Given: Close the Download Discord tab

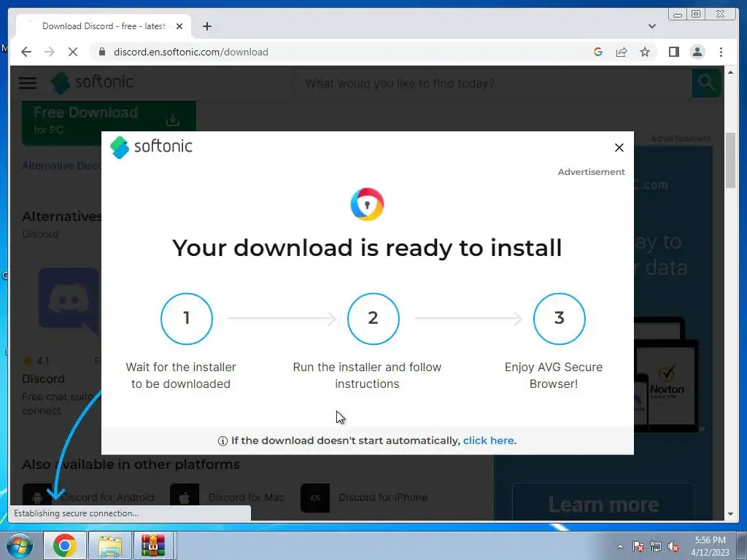Looking at the screenshot, I should (179, 26).
